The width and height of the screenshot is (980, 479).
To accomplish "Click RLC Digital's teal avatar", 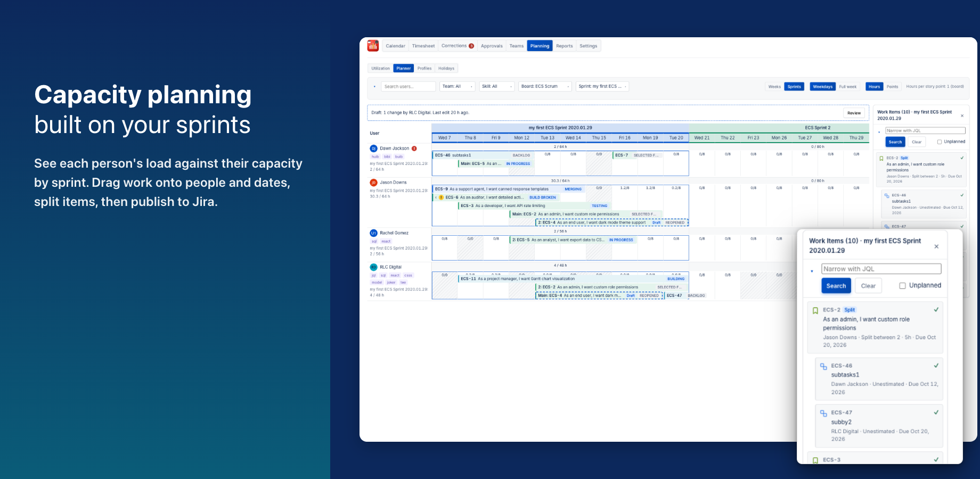I will (x=373, y=267).
